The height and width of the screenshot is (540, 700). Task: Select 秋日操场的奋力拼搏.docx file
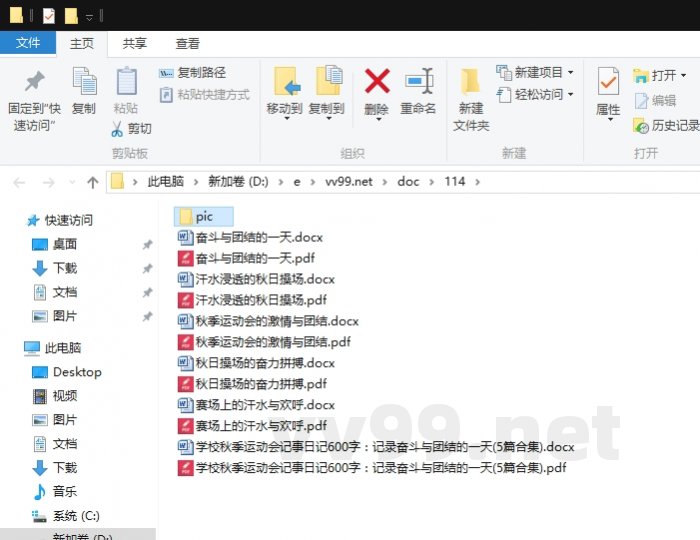click(x=256, y=363)
